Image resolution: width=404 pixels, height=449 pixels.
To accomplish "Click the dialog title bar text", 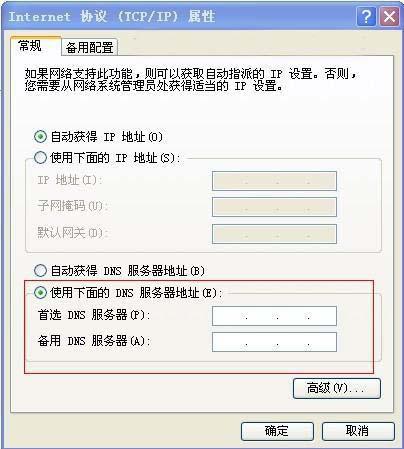I will (112, 16).
